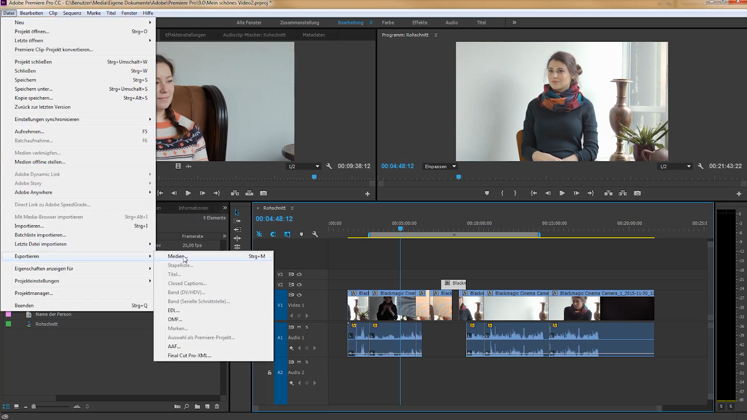Solo audio track A1
The height and width of the screenshot is (420, 747).
pos(306,327)
